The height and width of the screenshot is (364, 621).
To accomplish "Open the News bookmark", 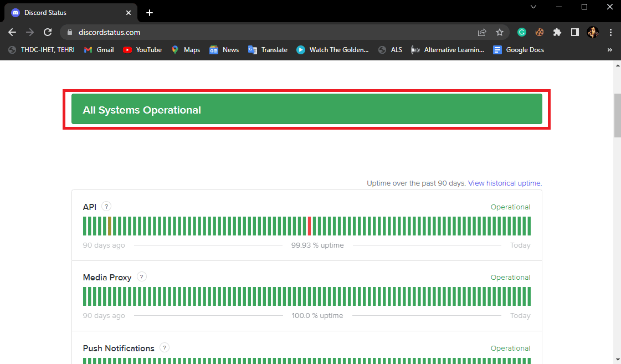I will coord(224,50).
